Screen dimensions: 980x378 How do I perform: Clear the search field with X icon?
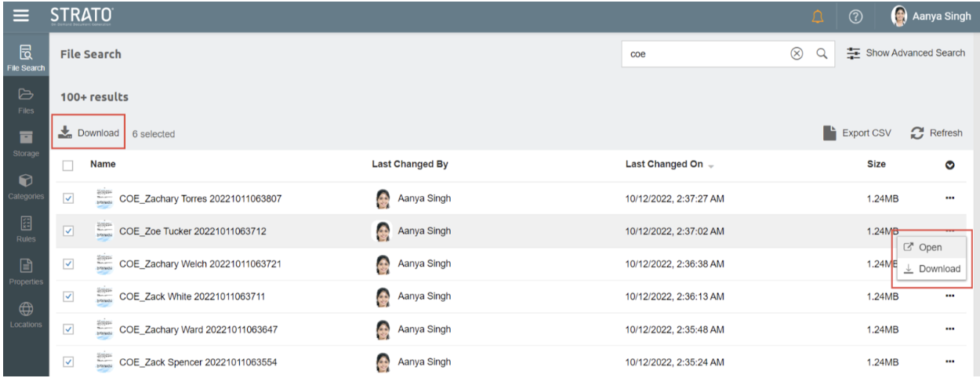(x=797, y=54)
